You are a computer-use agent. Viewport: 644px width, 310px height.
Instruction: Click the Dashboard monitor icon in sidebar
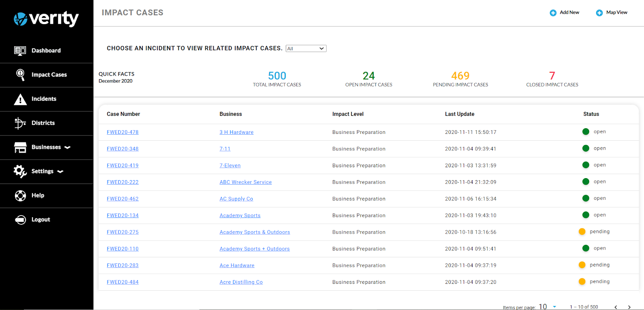(20, 50)
